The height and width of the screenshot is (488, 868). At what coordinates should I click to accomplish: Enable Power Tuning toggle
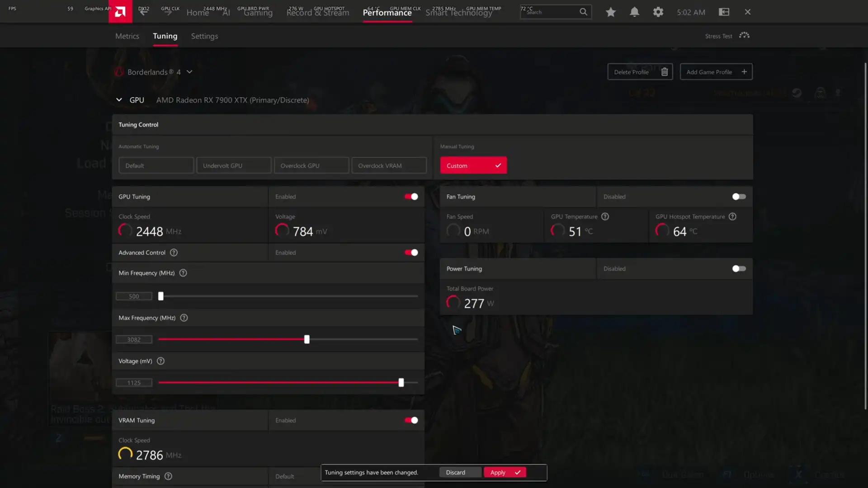point(739,268)
